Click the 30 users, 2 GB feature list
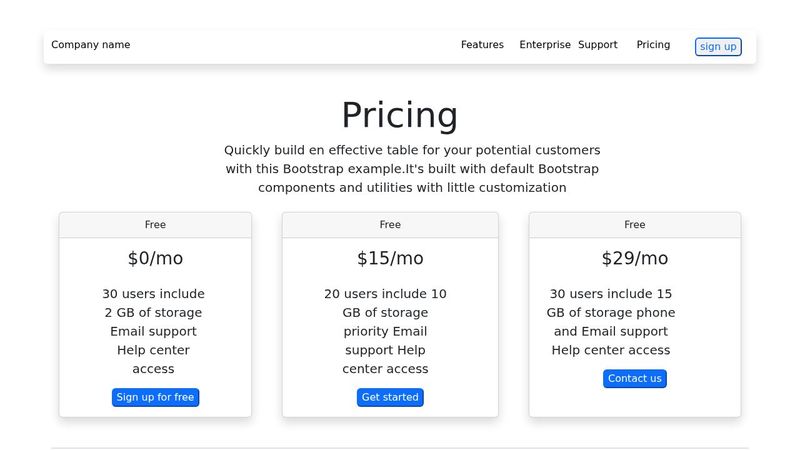Viewport: 800px width, 450px height. pos(154,331)
